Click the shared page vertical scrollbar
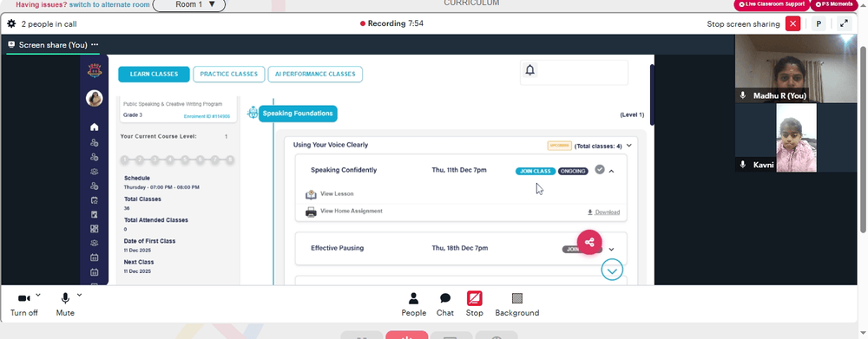This screenshot has height=339, width=868. click(653, 95)
